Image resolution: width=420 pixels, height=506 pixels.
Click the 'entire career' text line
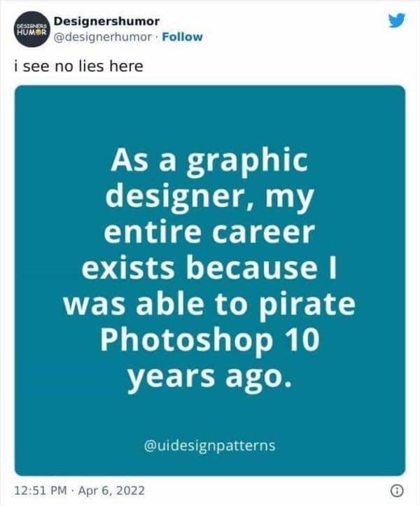209,232
